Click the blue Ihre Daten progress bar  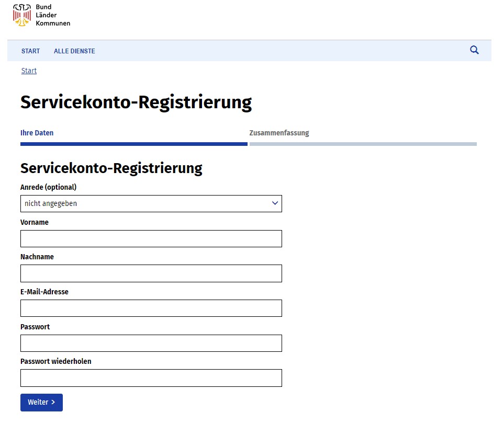[x=133, y=144]
